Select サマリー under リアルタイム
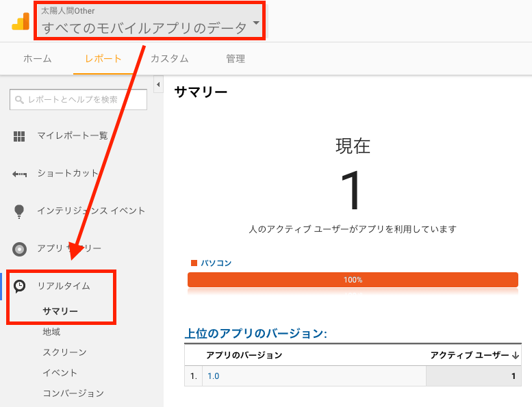The image size is (532, 407). (x=60, y=311)
